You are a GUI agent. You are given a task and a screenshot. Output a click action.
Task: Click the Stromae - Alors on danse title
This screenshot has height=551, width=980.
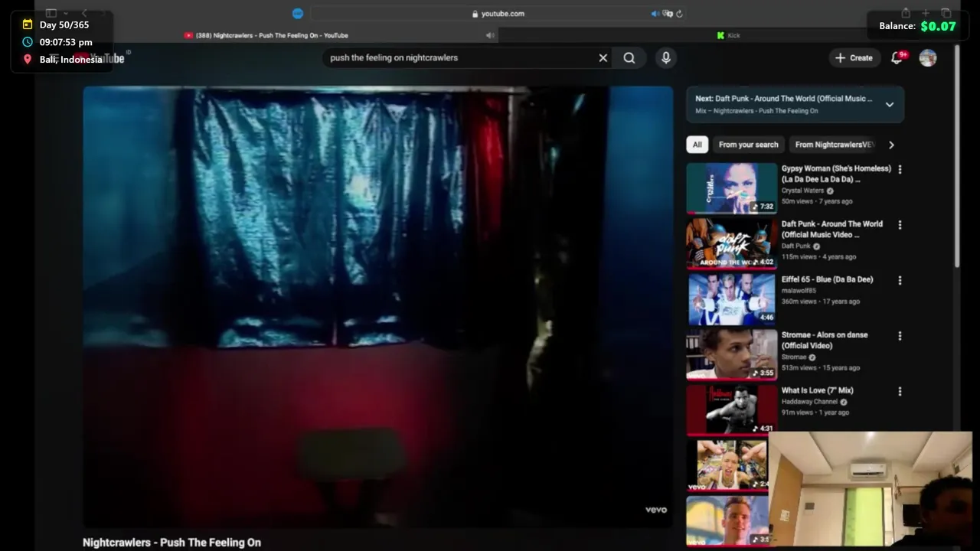[825, 340]
